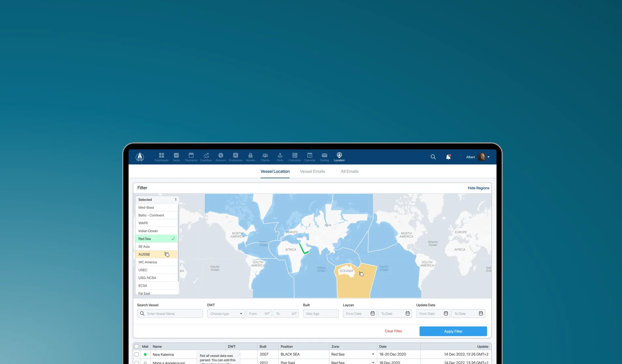Open Update Date To calendar icon
The width and height of the screenshot is (622, 364).
[x=481, y=313]
